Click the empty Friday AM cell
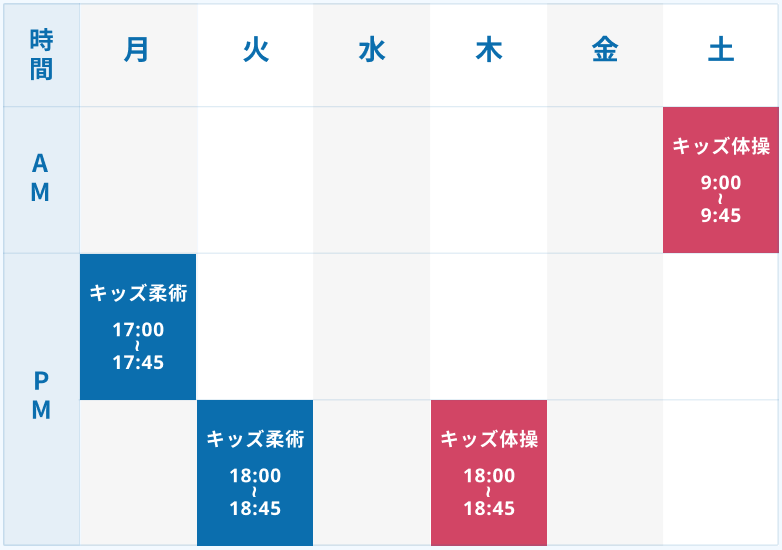 (605, 180)
